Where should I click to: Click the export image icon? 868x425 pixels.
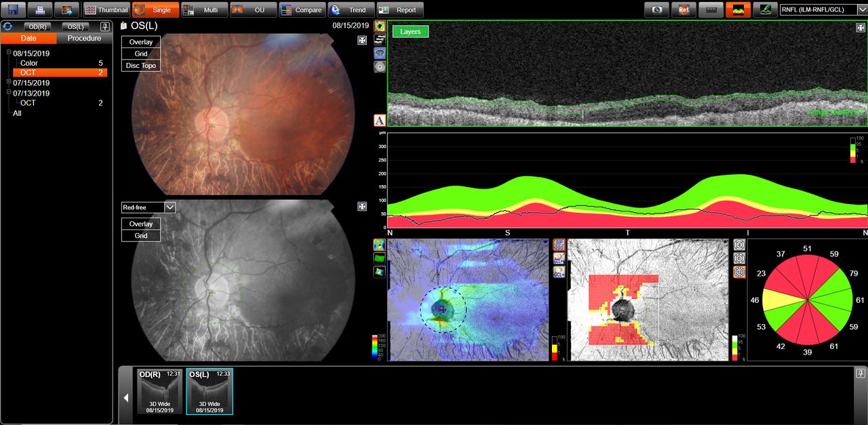(66, 10)
